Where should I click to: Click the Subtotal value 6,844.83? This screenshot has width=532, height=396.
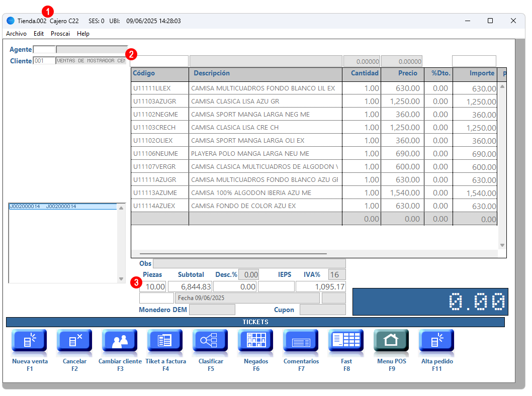click(190, 287)
